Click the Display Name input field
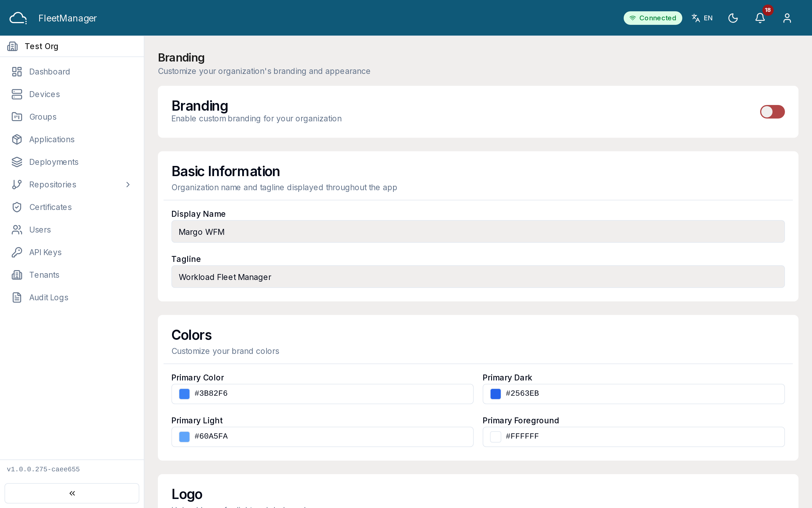The width and height of the screenshot is (812, 508). (478, 231)
